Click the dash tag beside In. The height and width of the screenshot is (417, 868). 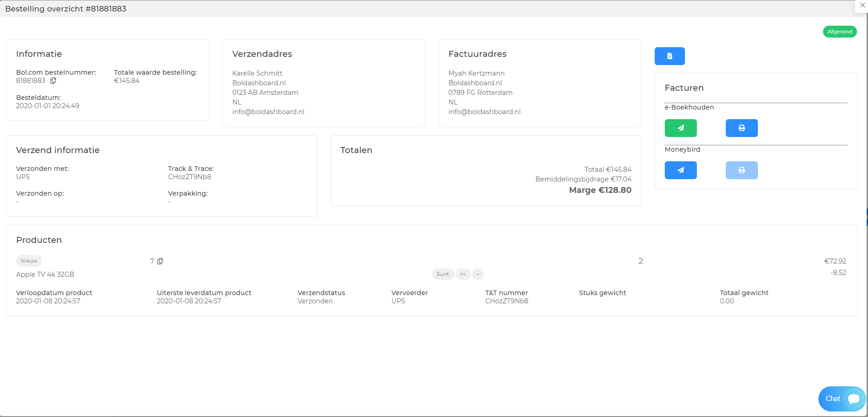[x=478, y=274]
